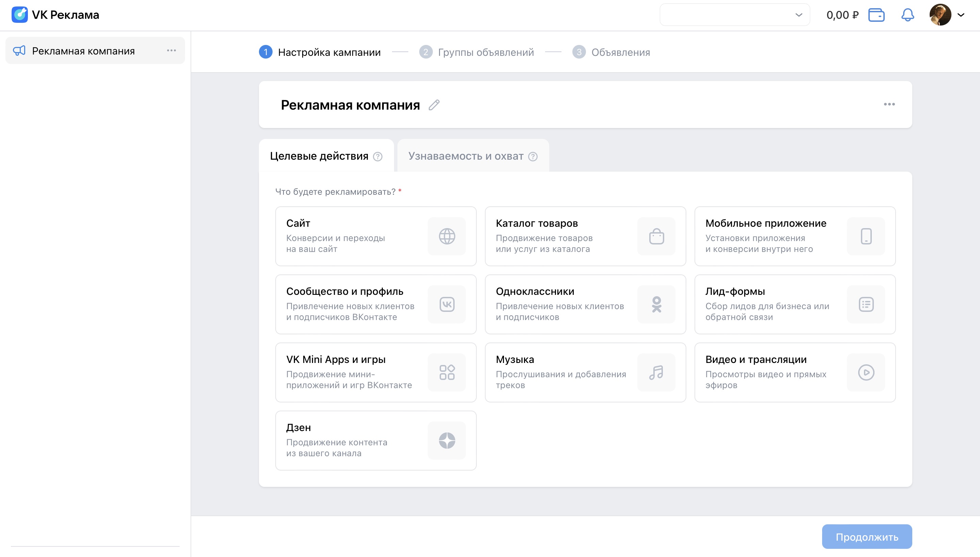Choose Сообщество и профиль option
This screenshot has height=557, width=980.
pyautogui.click(x=376, y=304)
